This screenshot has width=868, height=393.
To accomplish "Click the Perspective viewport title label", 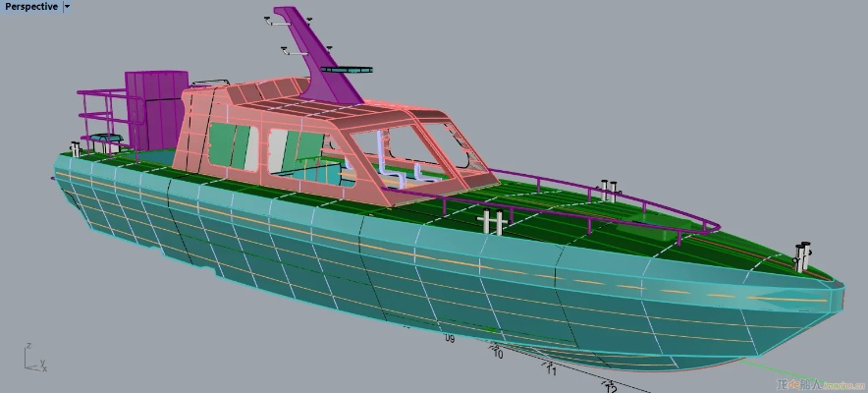I will coord(29,7).
